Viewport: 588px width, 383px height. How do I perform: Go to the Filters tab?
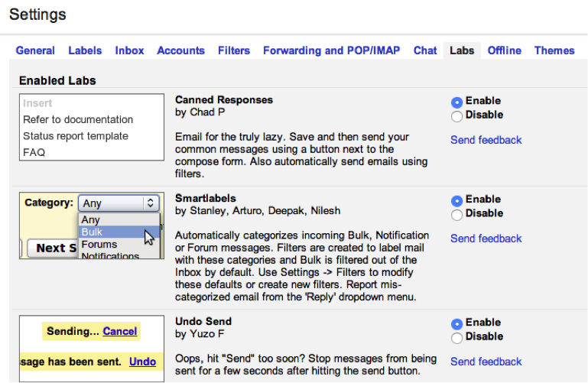tap(233, 50)
